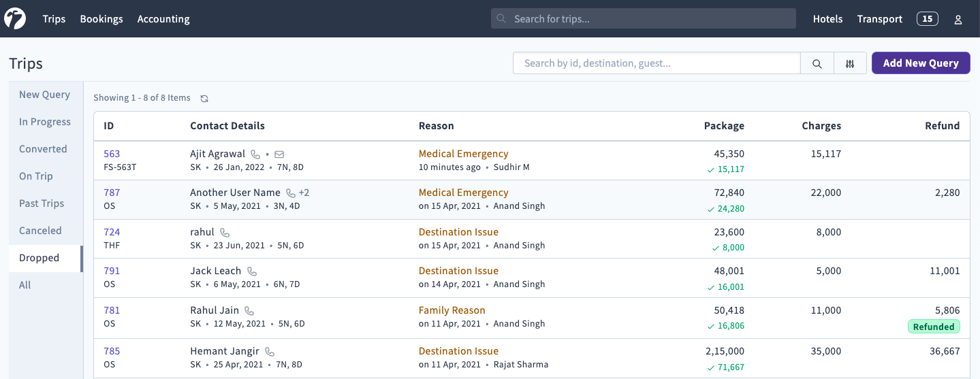
Task: Click the app logo in top-left corner
Action: pos(15,19)
